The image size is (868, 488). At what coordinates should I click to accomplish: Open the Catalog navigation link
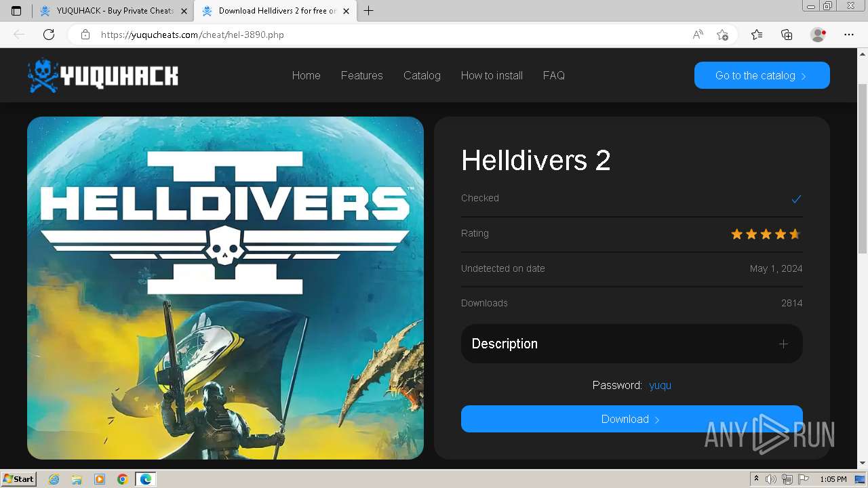[x=422, y=75]
